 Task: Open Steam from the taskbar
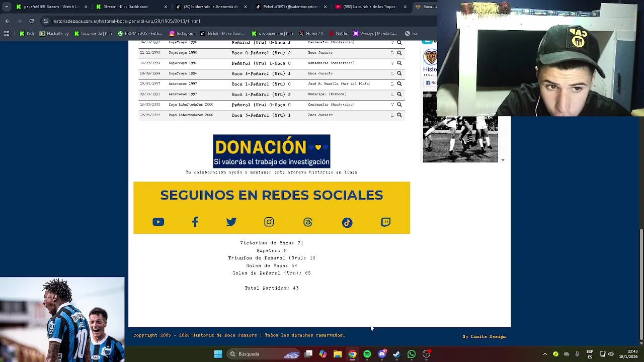396,354
